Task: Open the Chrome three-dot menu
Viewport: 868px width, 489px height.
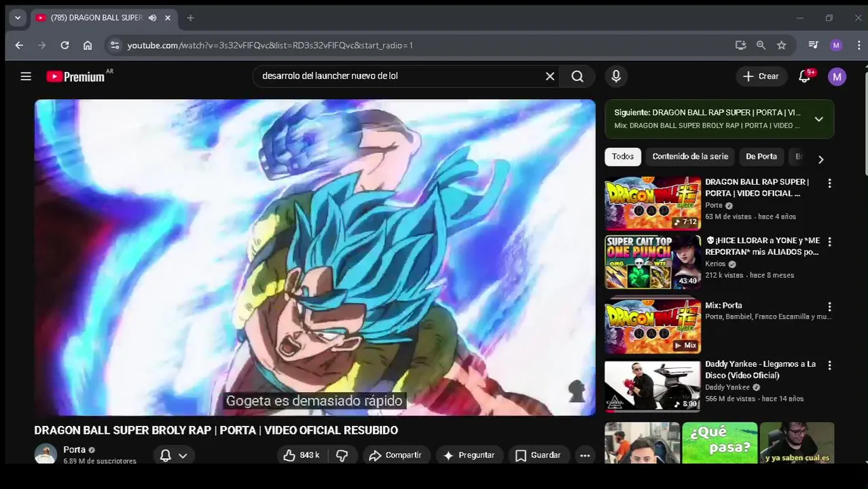Action: point(859,46)
